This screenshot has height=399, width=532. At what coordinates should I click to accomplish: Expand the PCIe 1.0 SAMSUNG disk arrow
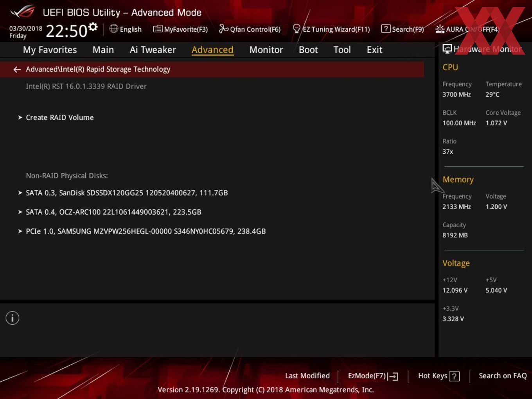(x=20, y=231)
